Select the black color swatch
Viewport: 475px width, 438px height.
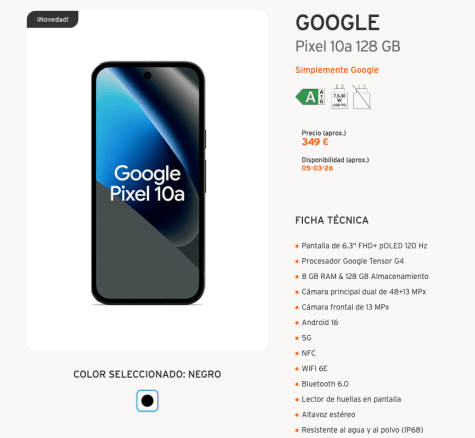coord(147,401)
